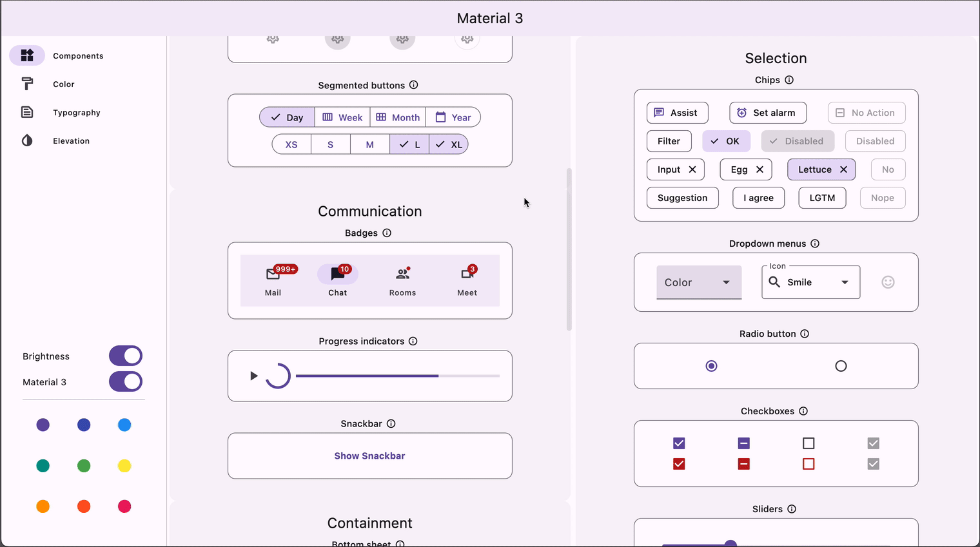Image resolution: width=980 pixels, height=547 pixels.
Task: Select the Month segment
Action: [x=398, y=117]
